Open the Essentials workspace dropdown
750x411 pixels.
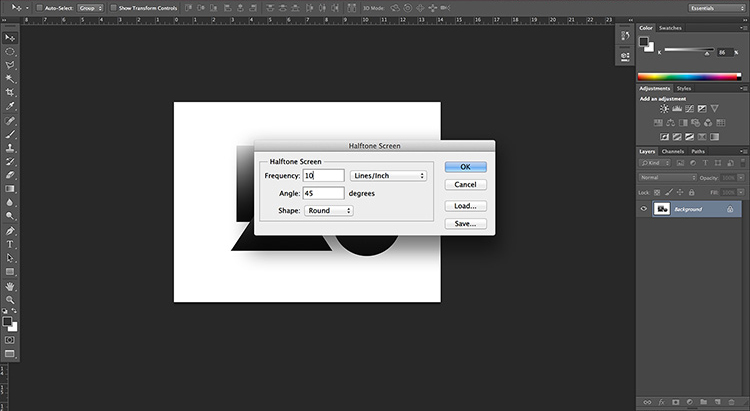(x=717, y=8)
